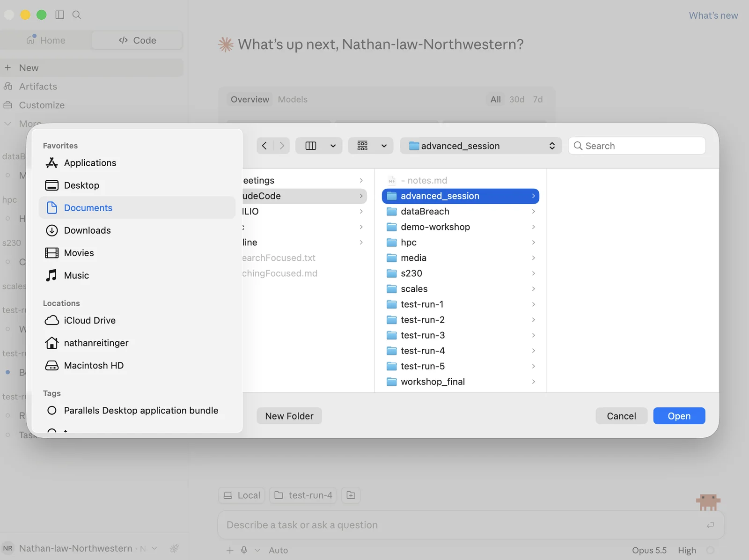Click the New Folder button
This screenshot has height=560, width=749.
pos(289,416)
